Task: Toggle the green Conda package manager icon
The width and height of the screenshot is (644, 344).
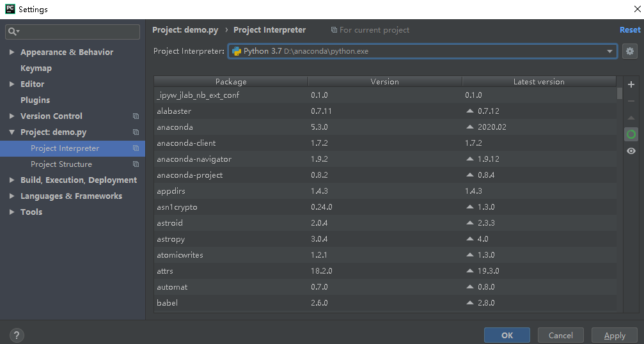Action: point(631,134)
